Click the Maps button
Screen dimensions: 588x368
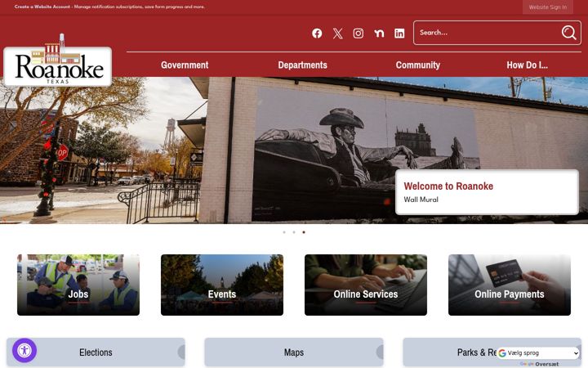pos(294,352)
